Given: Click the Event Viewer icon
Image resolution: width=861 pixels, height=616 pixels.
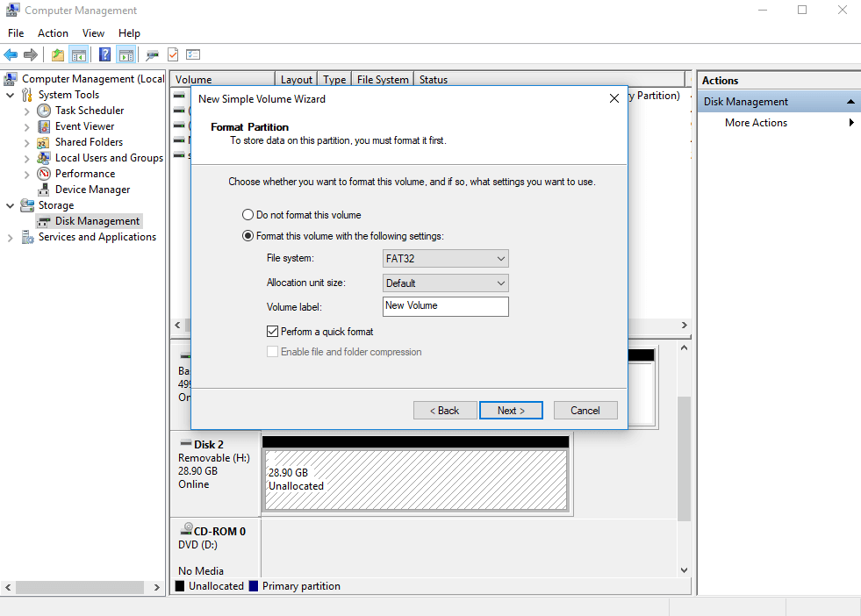Looking at the screenshot, I should point(44,127).
